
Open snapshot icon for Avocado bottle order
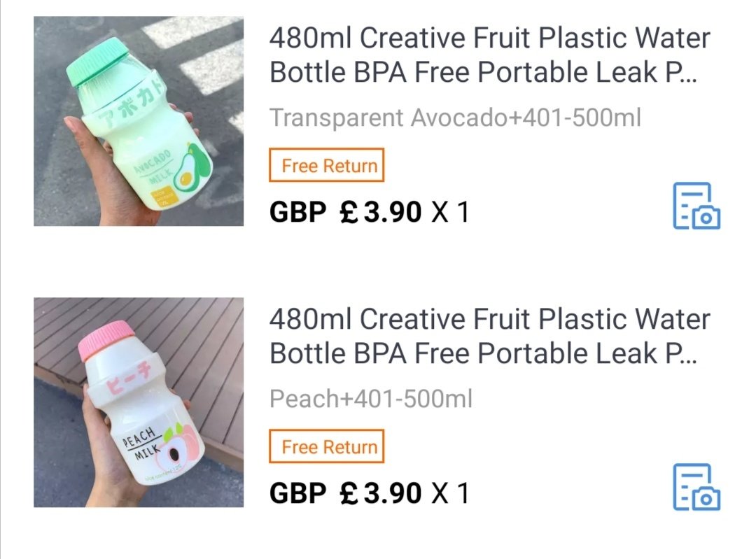[696, 206]
